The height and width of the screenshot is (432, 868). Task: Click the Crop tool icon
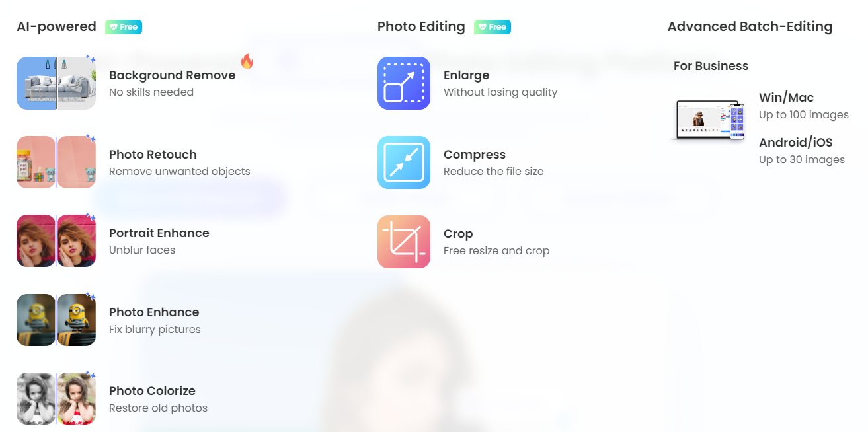point(404,242)
